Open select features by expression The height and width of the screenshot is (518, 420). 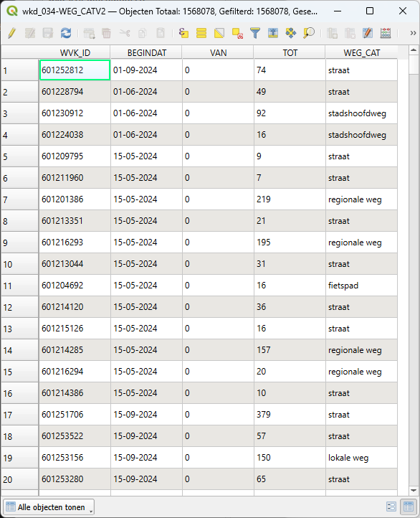[183, 33]
